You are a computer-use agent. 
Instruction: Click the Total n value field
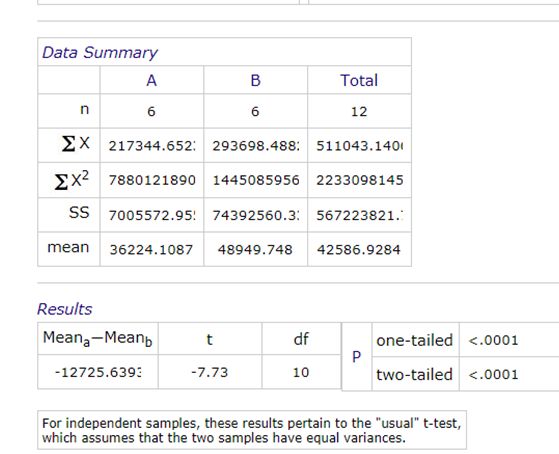pyautogui.click(x=359, y=112)
